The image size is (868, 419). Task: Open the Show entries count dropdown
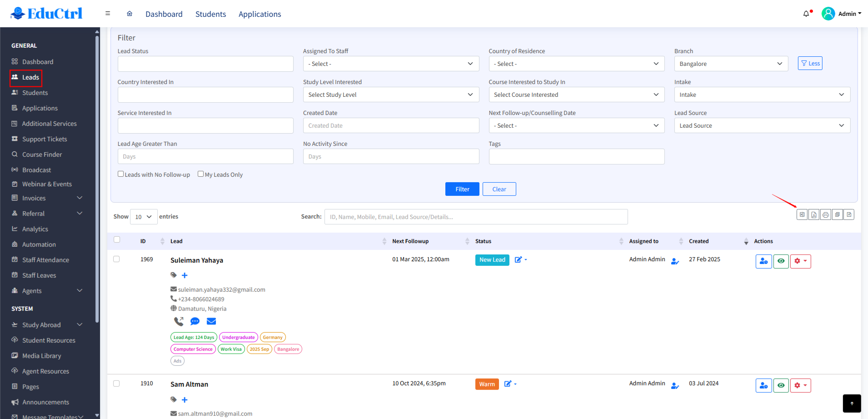tap(144, 217)
